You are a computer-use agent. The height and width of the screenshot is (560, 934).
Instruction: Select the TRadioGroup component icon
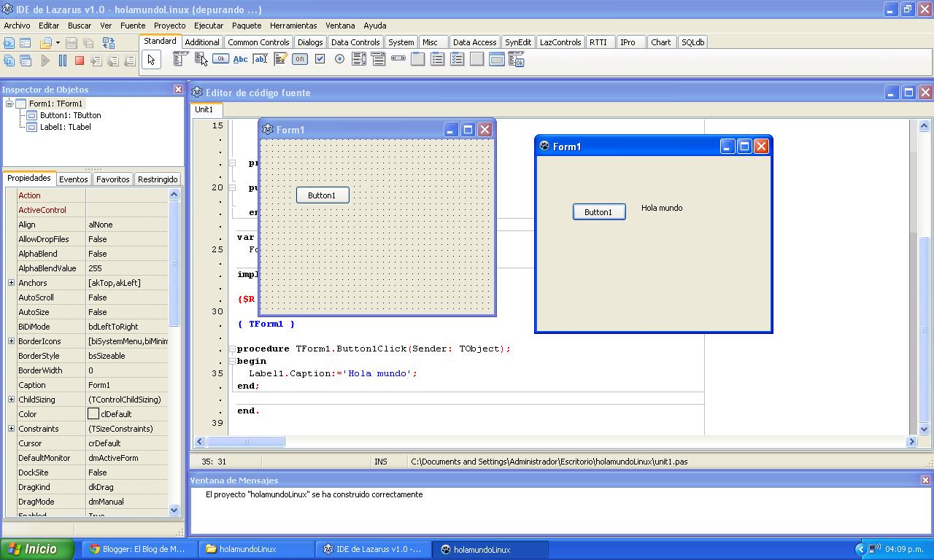438,60
